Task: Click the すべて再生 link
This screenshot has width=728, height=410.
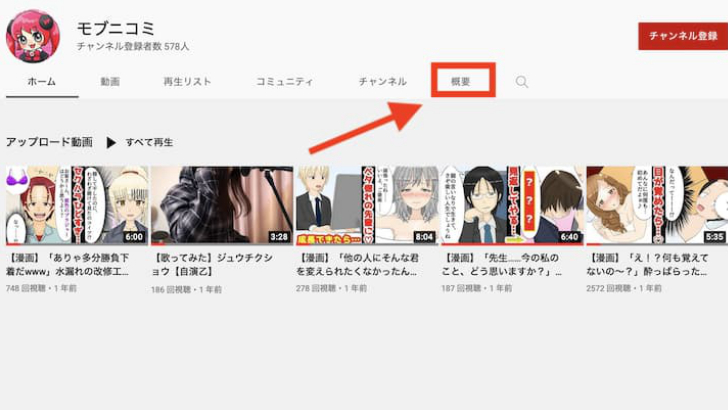Action: coord(149,143)
